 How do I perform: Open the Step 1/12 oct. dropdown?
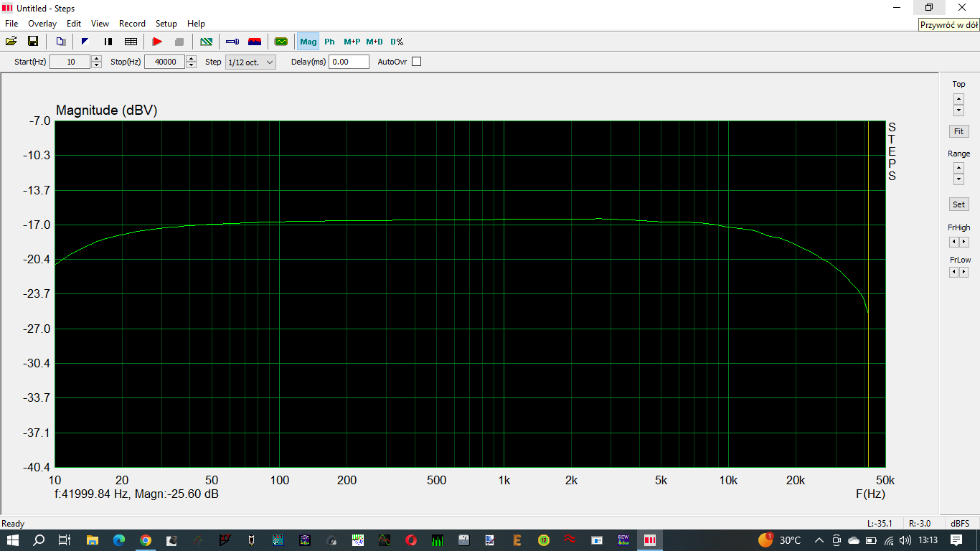pos(250,62)
